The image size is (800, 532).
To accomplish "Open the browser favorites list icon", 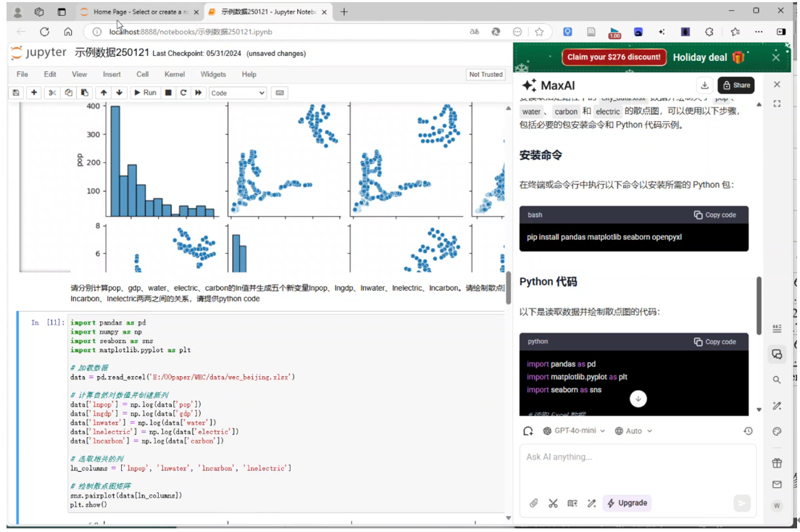I will point(735,32).
